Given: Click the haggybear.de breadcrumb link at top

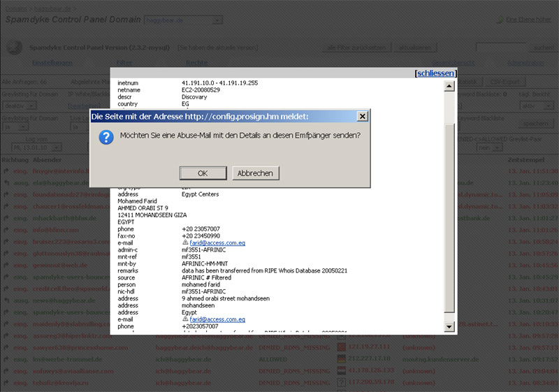Looking at the screenshot, I should 52,8.
